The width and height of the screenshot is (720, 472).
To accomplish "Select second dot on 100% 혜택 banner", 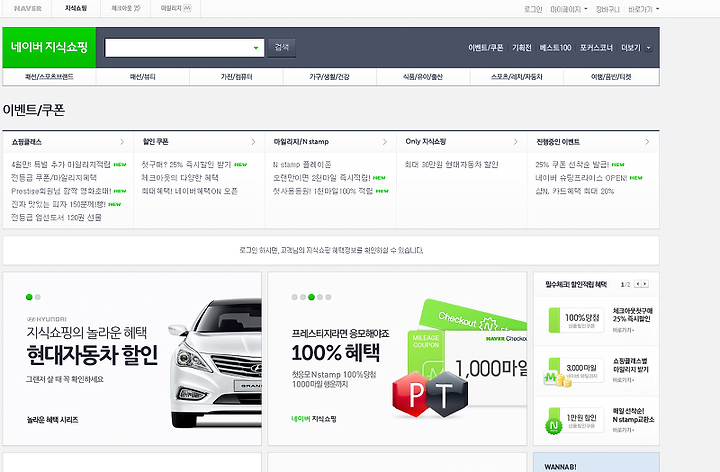I will coord(303,297).
